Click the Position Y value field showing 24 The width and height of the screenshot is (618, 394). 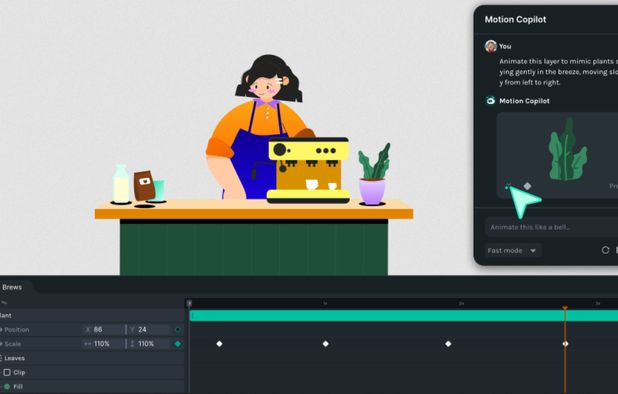point(148,329)
